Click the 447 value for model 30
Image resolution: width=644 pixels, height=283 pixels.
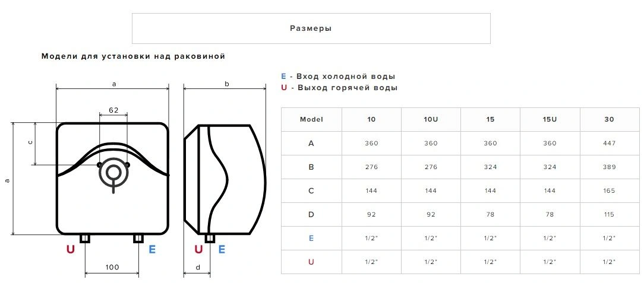point(610,143)
